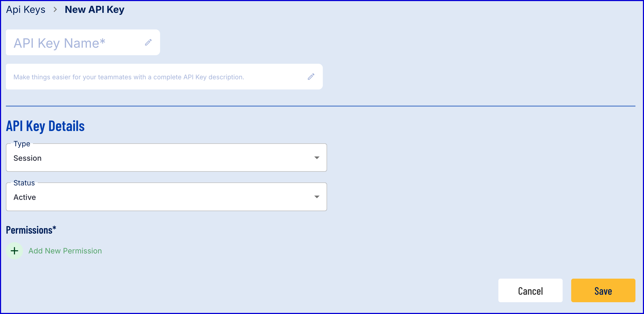Expand the Type combo box showing Session
The height and width of the screenshot is (314, 644).
click(x=166, y=158)
